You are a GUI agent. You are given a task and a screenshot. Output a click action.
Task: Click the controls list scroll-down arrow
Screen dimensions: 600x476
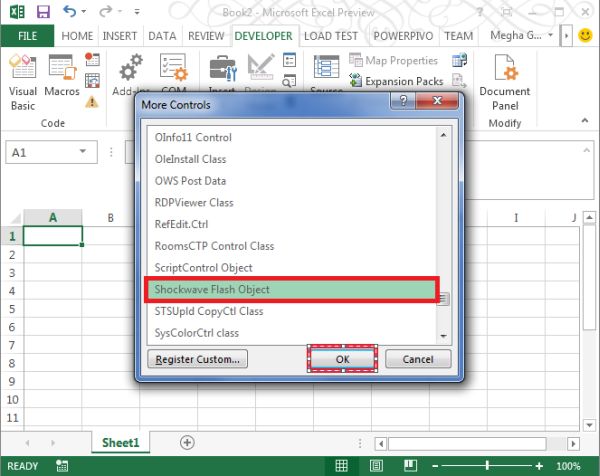443,336
